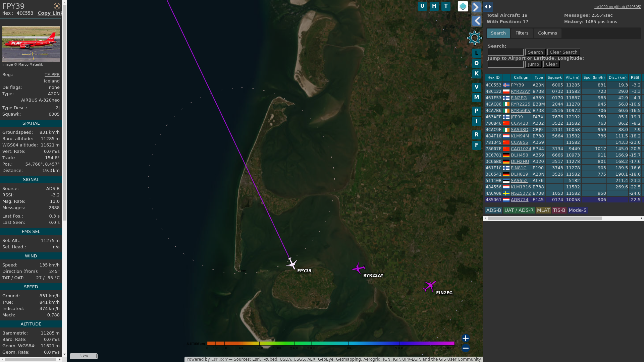Image resolution: width=644 pixels, height=362 pixels.
Task: Toggle the R map button
Action: click(x=477, y=135)
